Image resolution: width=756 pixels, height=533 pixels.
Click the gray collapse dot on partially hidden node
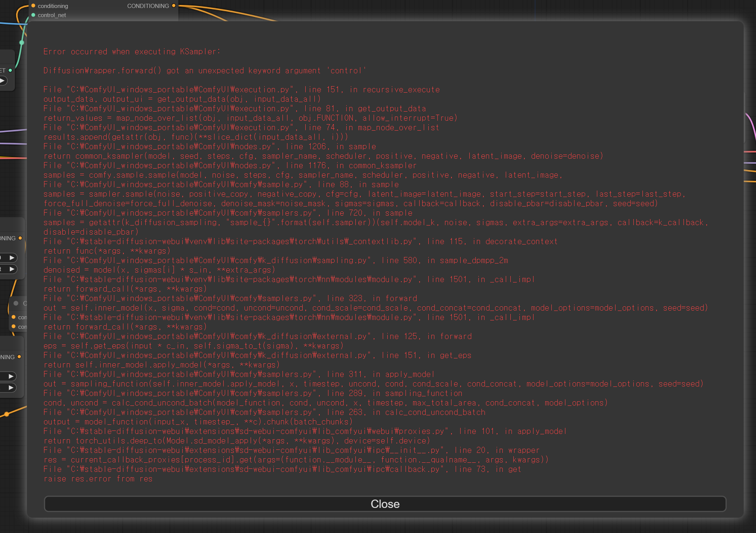click(x=16, y=303)
